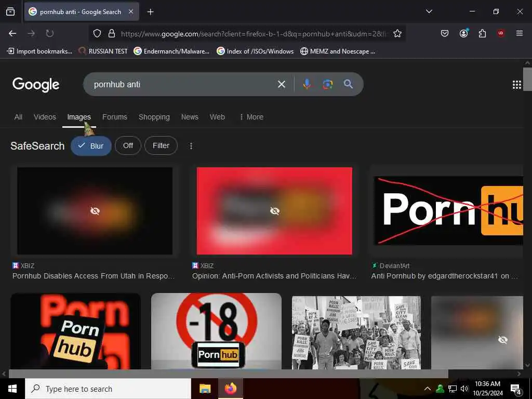This screenshot has width=532, height=399.
Task: Open the 'Import bookmarks...' bookmark item
Action: tap(39, 51)
